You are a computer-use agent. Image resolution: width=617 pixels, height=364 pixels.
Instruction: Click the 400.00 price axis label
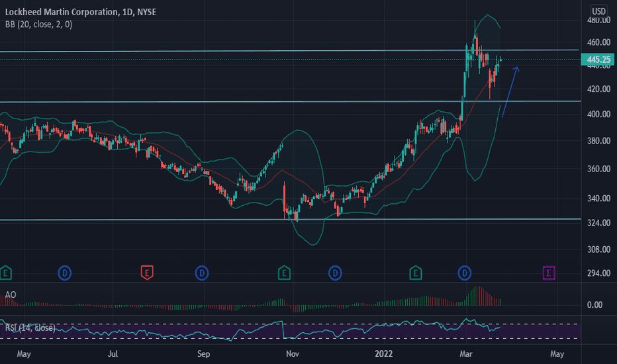click(598, 114)
